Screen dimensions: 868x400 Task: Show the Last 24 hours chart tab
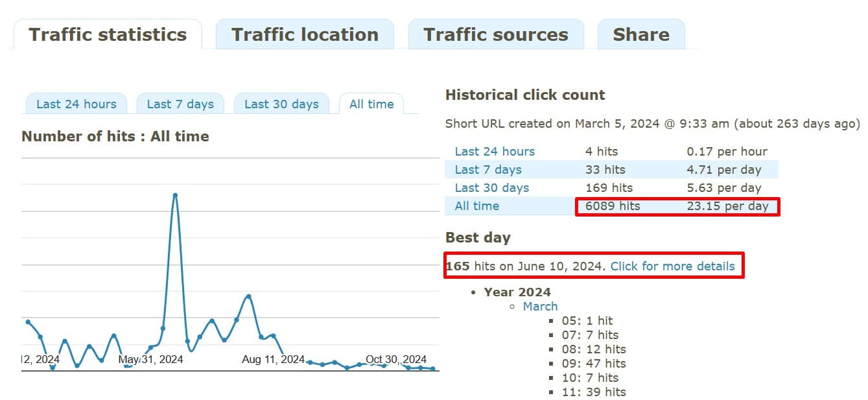pos(76,104)
